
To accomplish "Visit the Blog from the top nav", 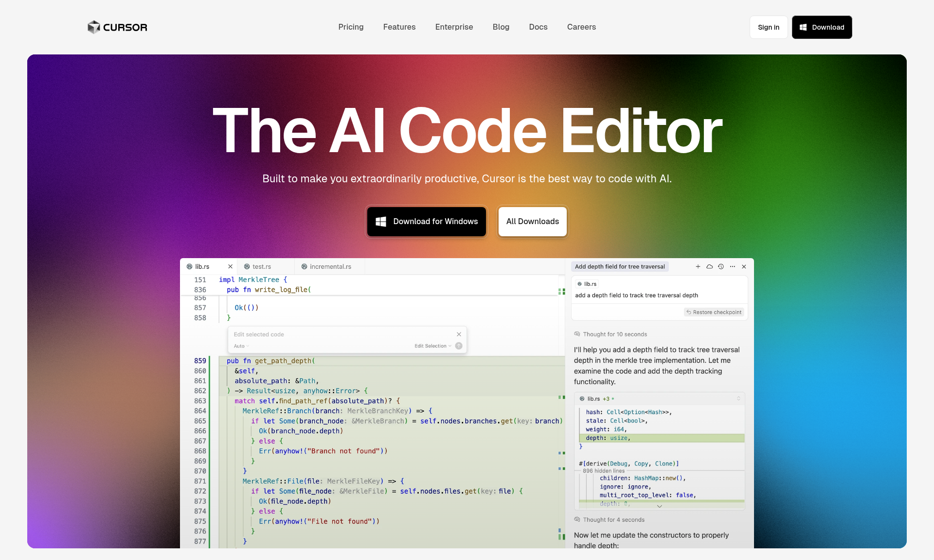I will pos(501,27).
